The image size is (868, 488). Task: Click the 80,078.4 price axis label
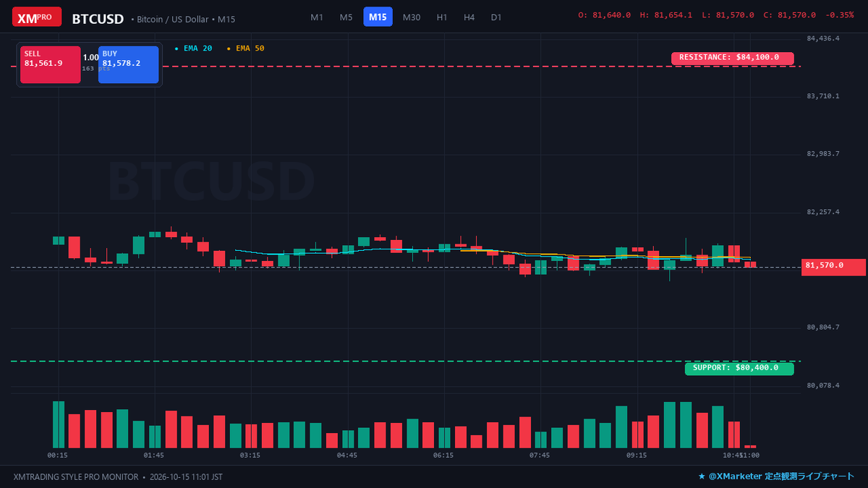(x=823, y=385)
